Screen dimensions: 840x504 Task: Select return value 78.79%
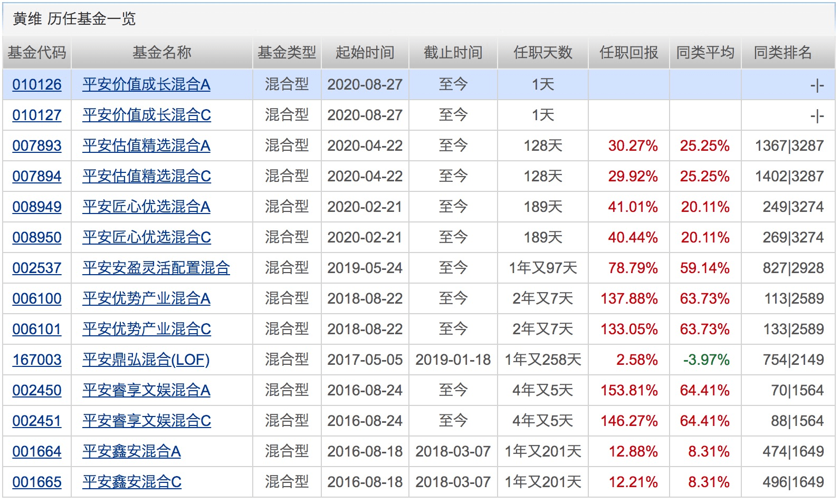[633, 268]
